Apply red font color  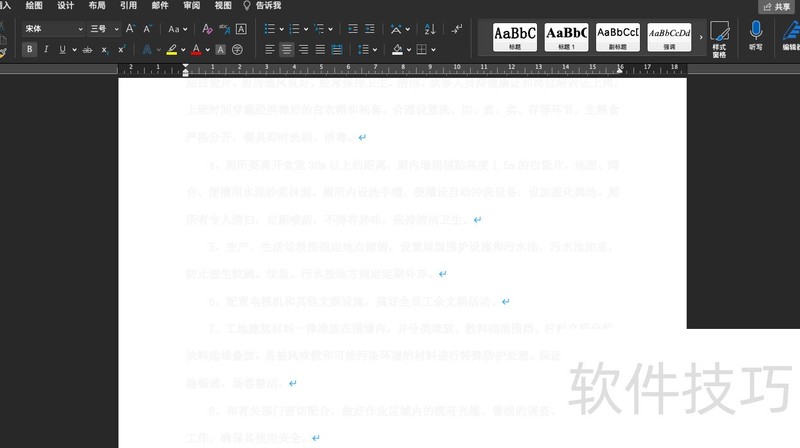click(196, 49)
